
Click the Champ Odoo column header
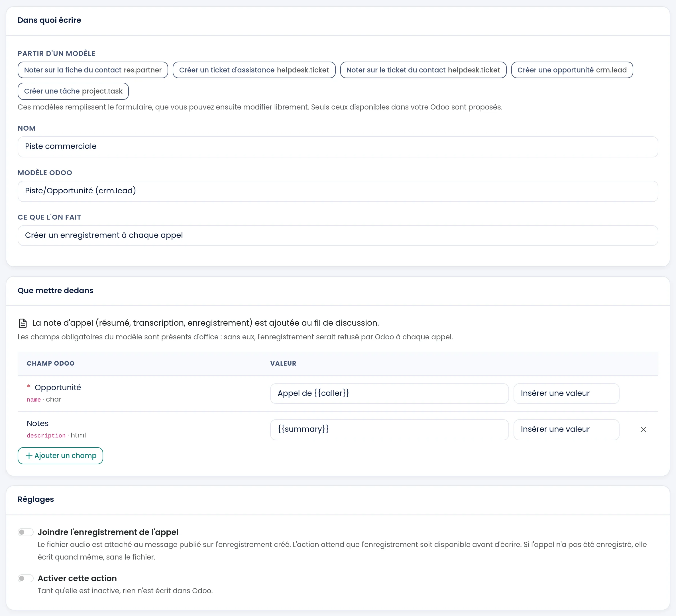click(51, 363)
